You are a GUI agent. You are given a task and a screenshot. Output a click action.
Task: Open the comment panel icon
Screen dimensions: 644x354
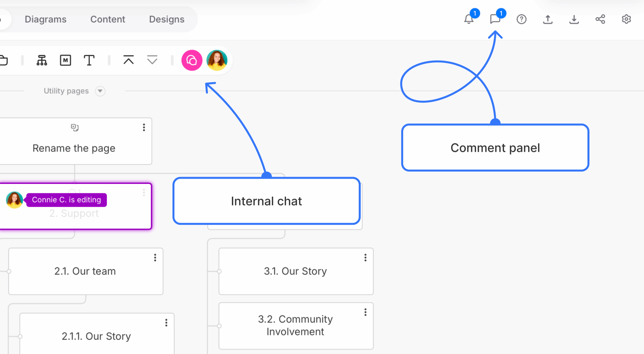495,19
